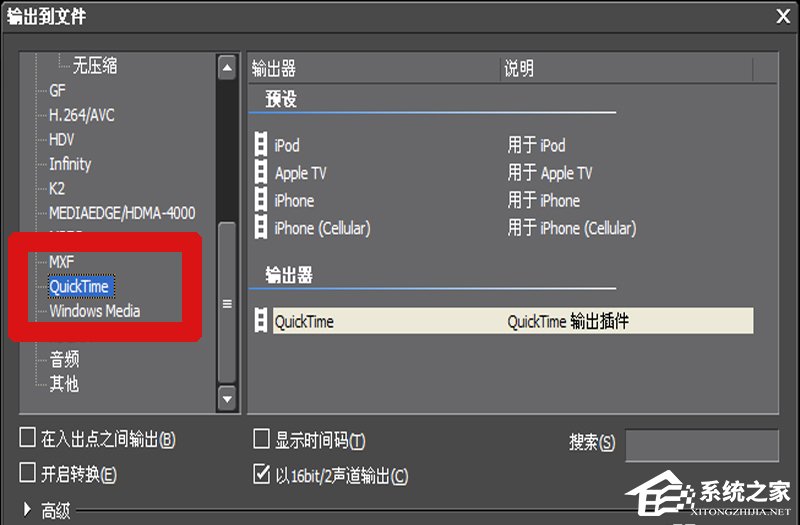800x525 pixels.
Task: Click the 用于 iPhone (Cellular) description
Action: (x=572, y=228)
